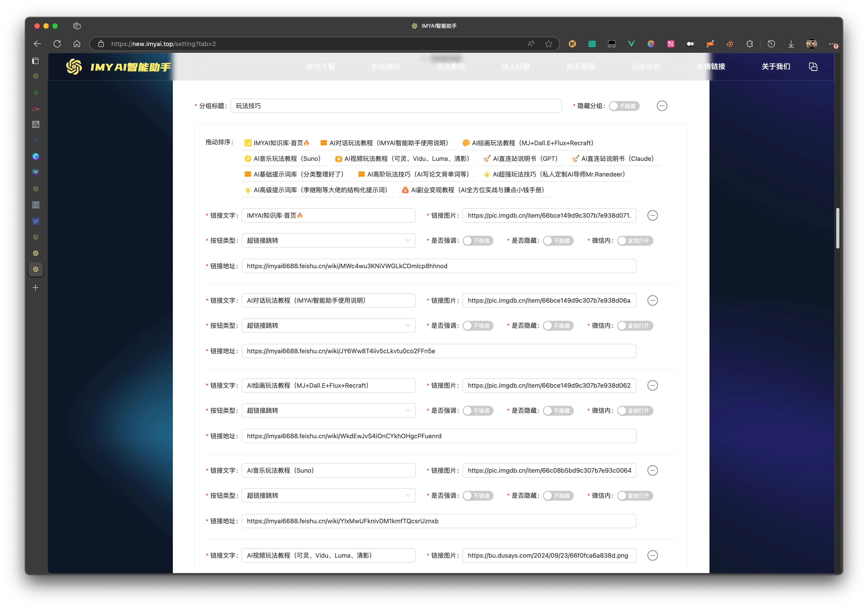
Task: Go back with the browser back arrow
Action: (37, 44)
